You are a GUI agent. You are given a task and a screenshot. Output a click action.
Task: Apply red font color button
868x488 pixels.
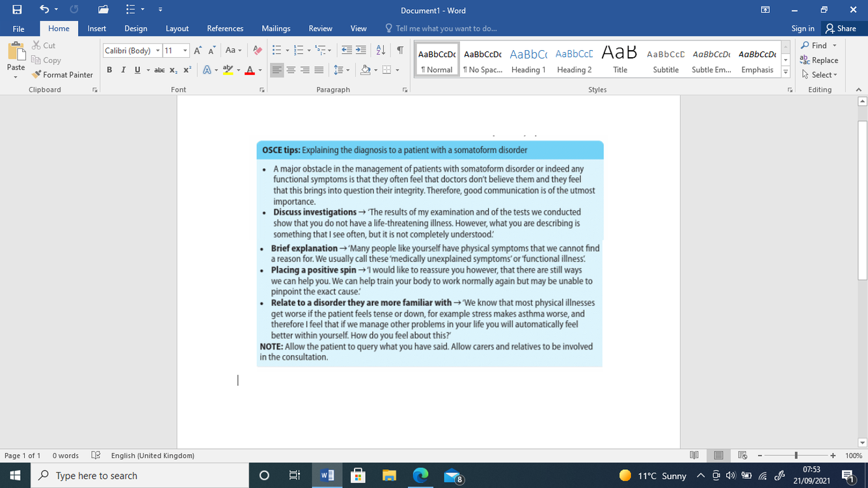249,70
